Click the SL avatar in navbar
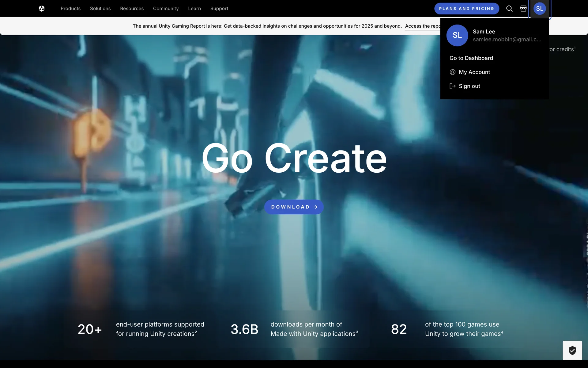The image size is (588, 368). 540,9
